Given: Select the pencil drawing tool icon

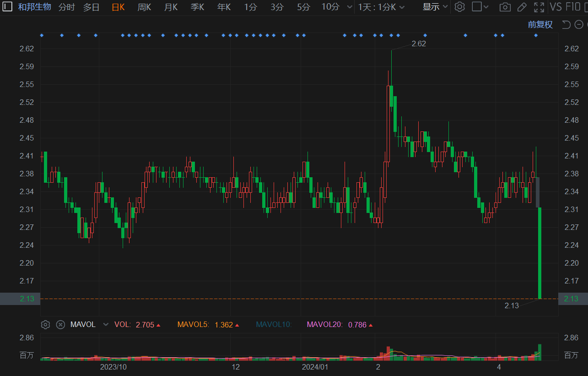Looking at the screenshot, I should tap(522, 7).
